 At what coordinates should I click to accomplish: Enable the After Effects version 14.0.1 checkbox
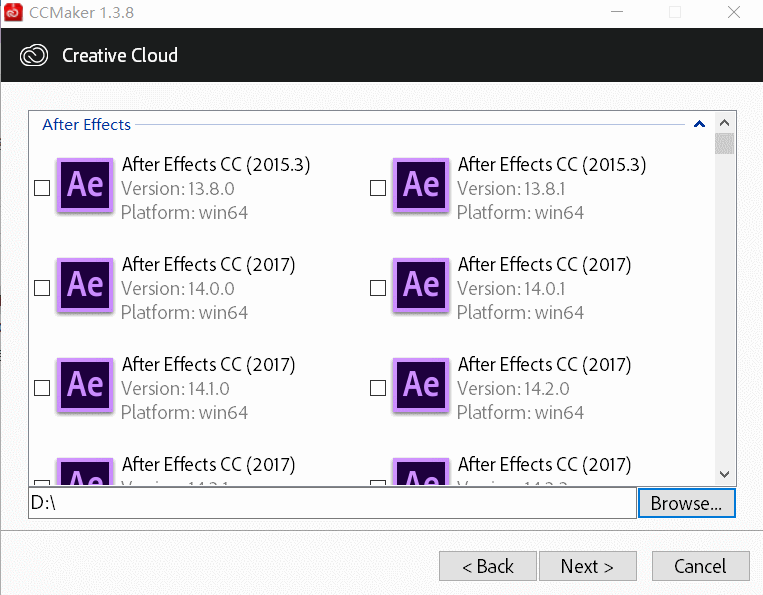(x=378, y=288)
